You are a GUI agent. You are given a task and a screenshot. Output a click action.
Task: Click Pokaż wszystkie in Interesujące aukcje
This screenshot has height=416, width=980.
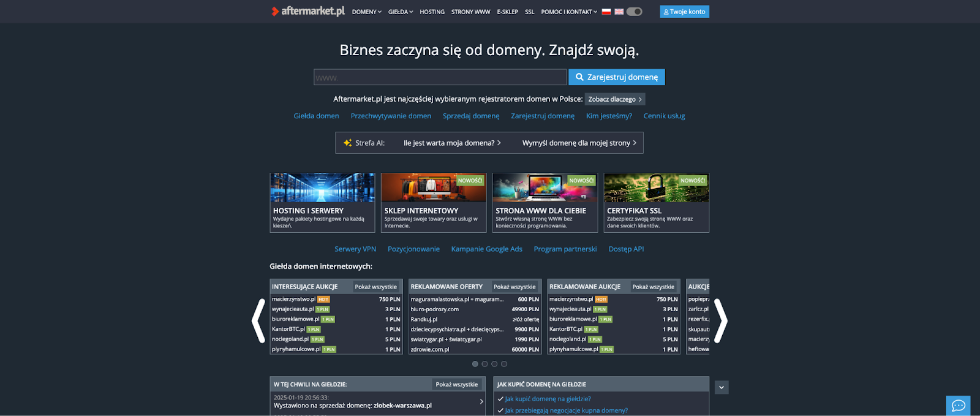(376, 287)
